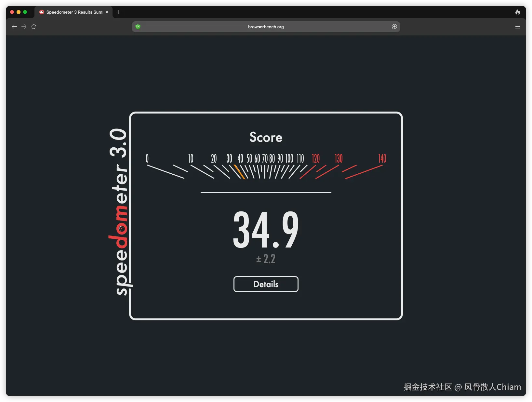Go back to the previous page
532x402 pixels.
tap(14, 27)
